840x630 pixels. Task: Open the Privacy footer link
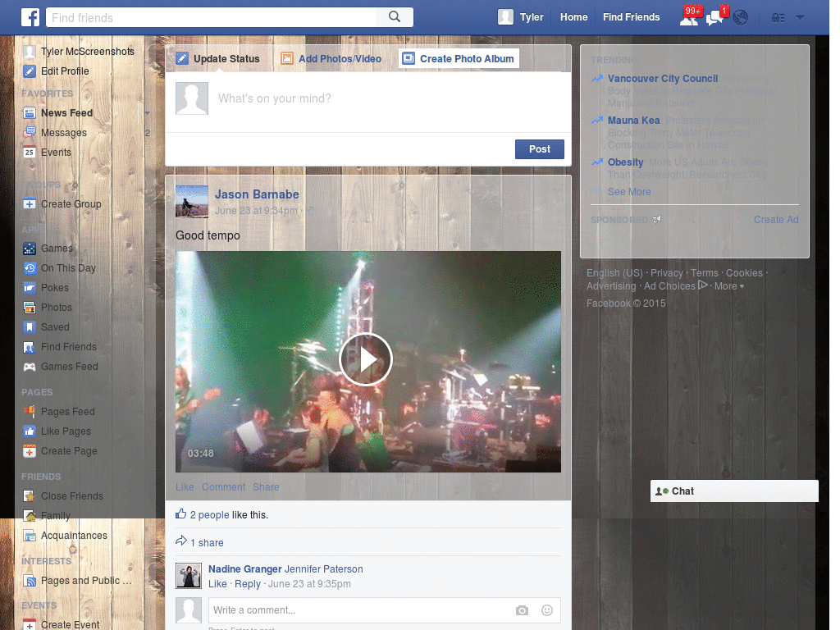tap(666, 273)
